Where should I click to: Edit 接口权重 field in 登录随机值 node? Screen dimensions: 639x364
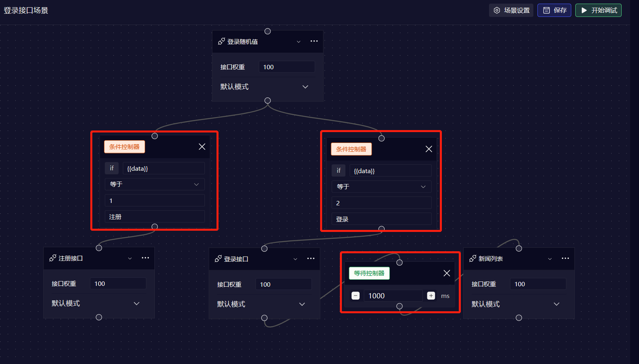coord(287,67)
